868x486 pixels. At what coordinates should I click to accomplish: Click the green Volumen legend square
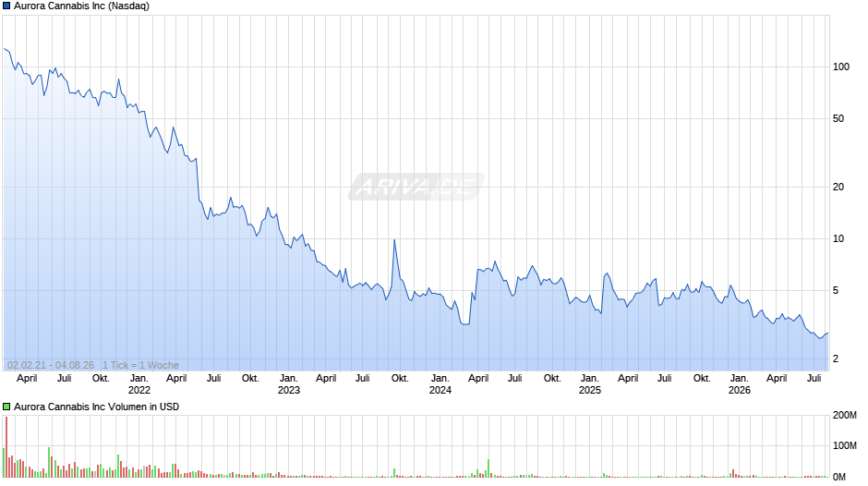[x=6, y=407]
